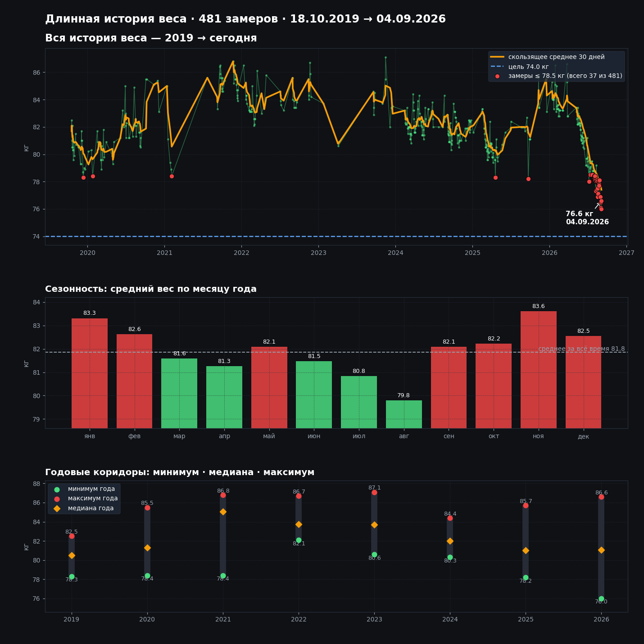Click the февраль bar in the seasonality chart
Image resolution: width=644 pixels, height=644 pixels.
[x=134, y=381]
